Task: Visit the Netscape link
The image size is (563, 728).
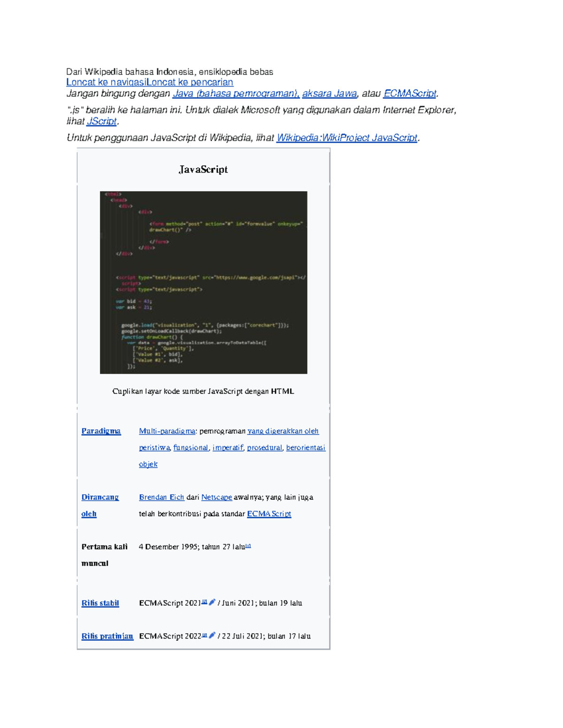Action: [x=217, y=497]
